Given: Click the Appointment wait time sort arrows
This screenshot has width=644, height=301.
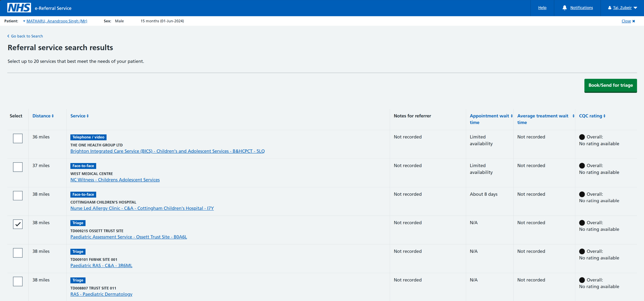Looking at the screenshot, I should click(512, 116).
